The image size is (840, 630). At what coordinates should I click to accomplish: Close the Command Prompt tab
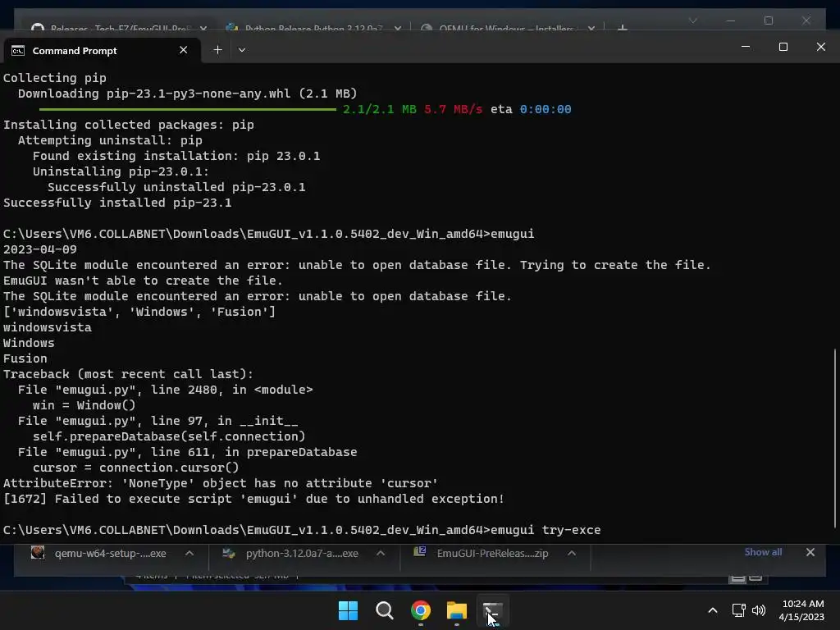pyautogui.click(x=183, y=50)
